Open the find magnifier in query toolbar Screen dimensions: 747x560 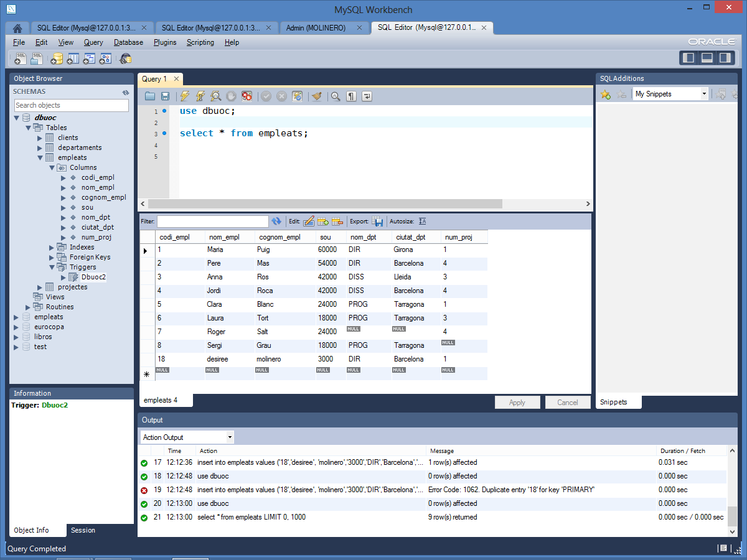coord(336,96)
